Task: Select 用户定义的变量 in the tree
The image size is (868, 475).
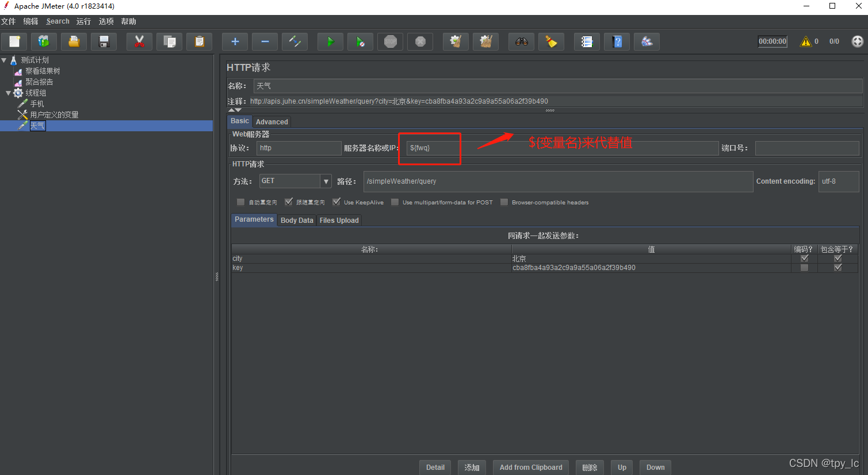Action: (54, 115)
